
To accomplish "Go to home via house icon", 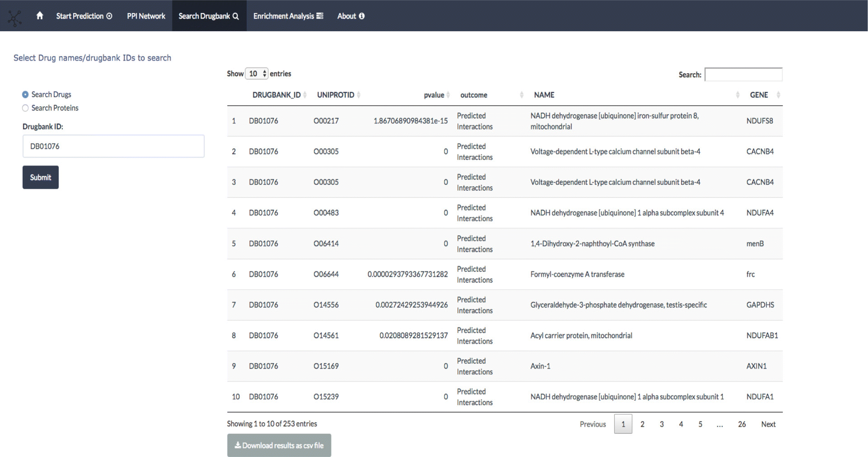I will (x=40, y=16).
